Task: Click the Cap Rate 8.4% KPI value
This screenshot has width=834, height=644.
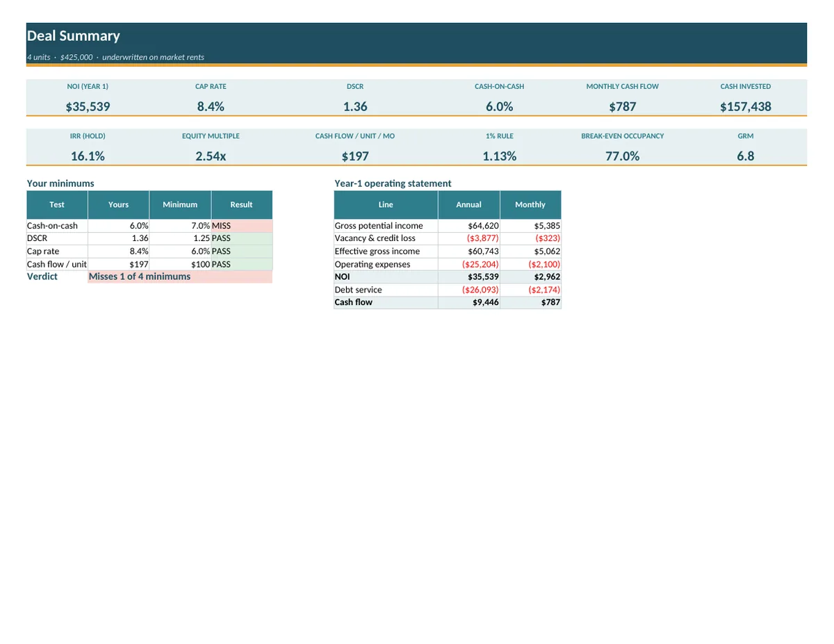Action: point(211,107)
